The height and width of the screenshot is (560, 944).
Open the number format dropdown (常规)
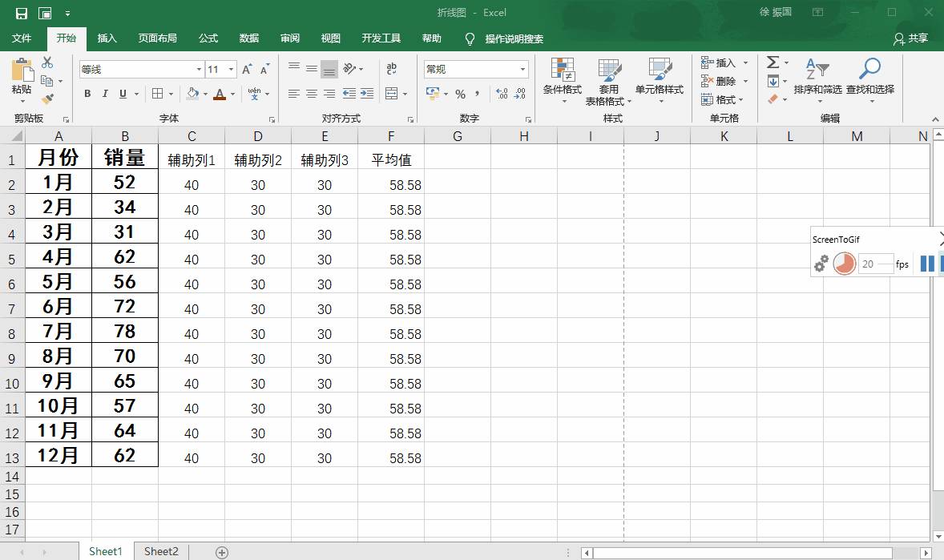[522, 69]
